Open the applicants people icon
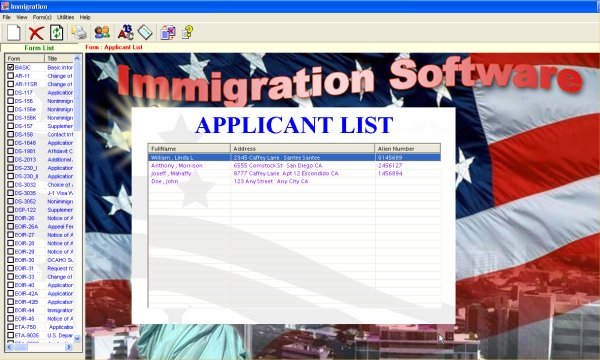The height and width of the screenshot is (360, 600). tap(102, 32)
